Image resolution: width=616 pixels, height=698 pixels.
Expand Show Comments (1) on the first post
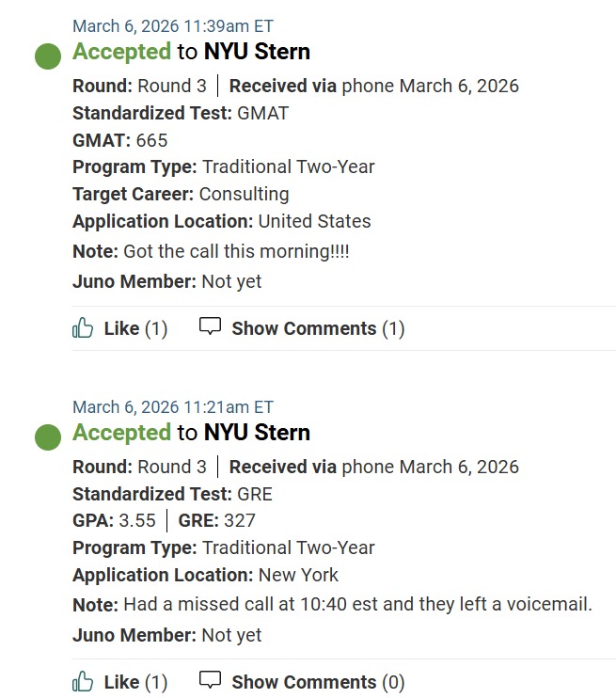pos(318,328)
